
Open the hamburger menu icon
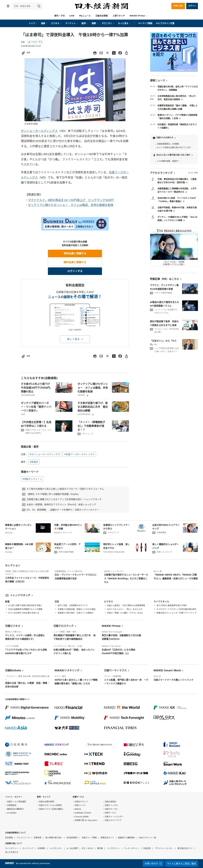[x=8, y=6]
